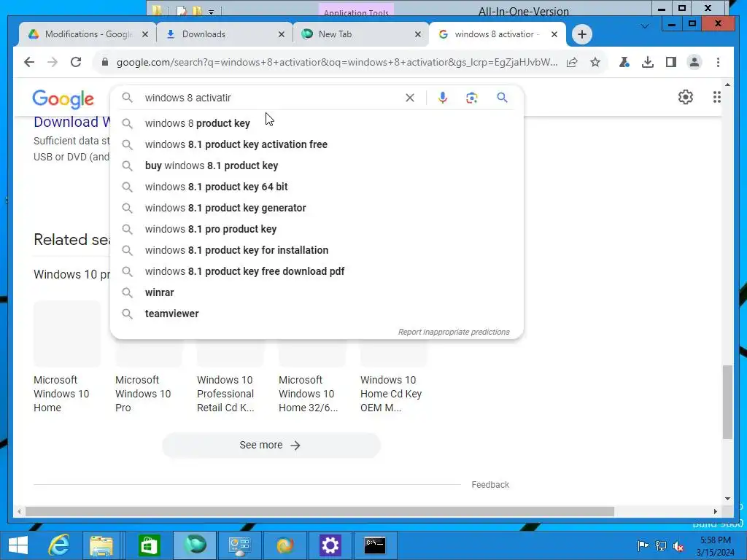Click the Feedback link
The image size is (747, 560).
[490, 485]
